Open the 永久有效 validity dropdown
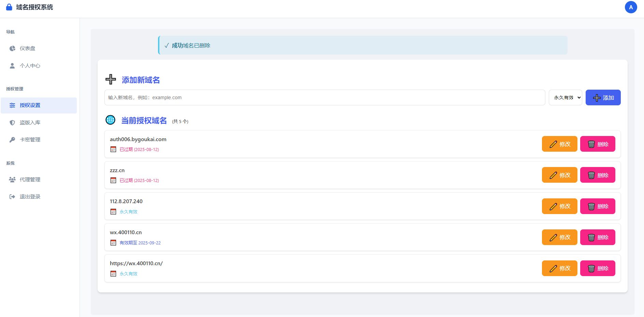This screenshot has width=644, height=317. (x=565, y=97)
